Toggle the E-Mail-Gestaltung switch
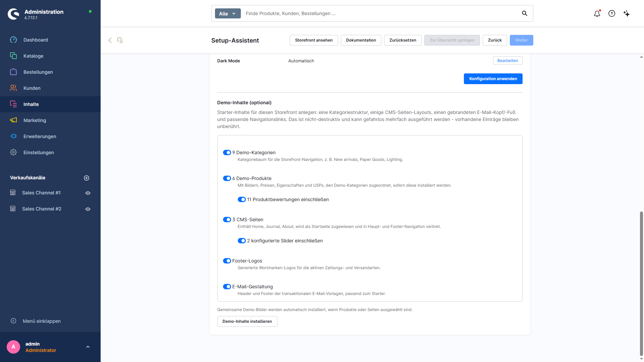 (227, 287)
